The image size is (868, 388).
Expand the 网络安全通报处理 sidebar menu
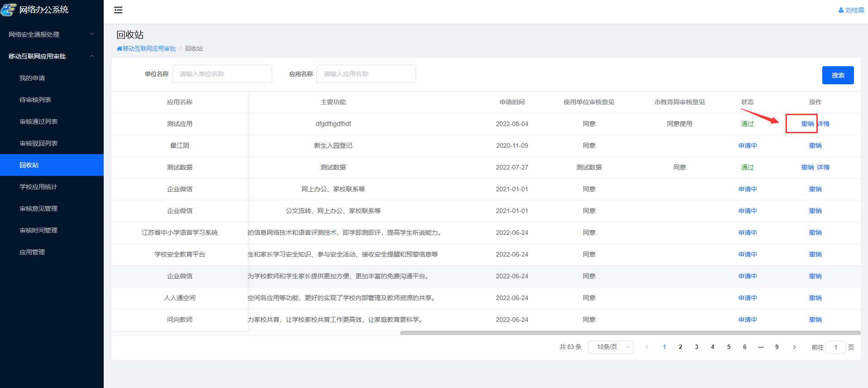coord(52,34)
